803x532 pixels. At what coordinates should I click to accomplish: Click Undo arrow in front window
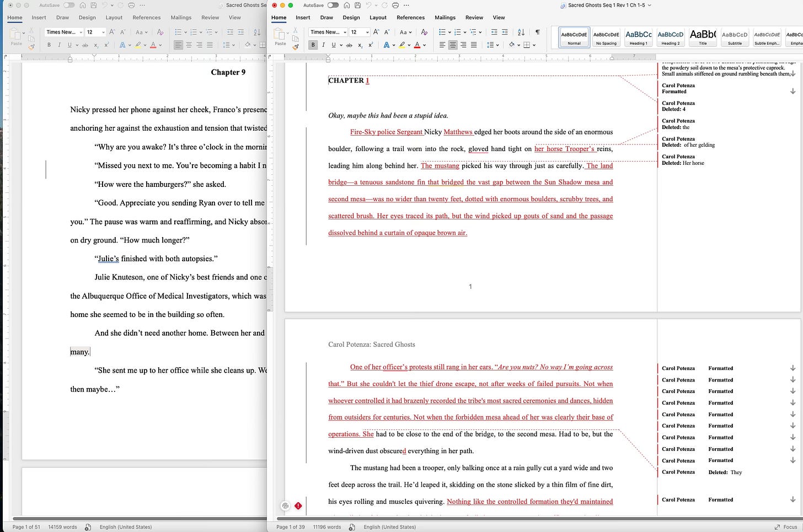coord(369,5)
